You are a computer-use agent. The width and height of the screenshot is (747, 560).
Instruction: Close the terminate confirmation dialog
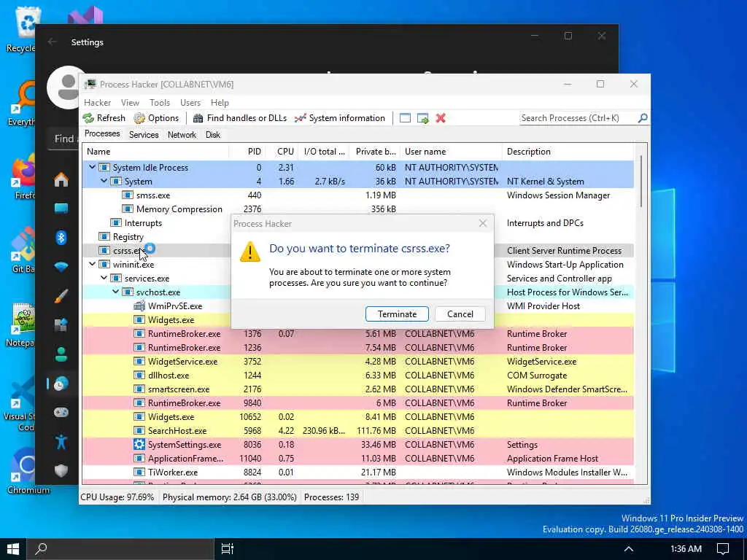tap(483, 223)
